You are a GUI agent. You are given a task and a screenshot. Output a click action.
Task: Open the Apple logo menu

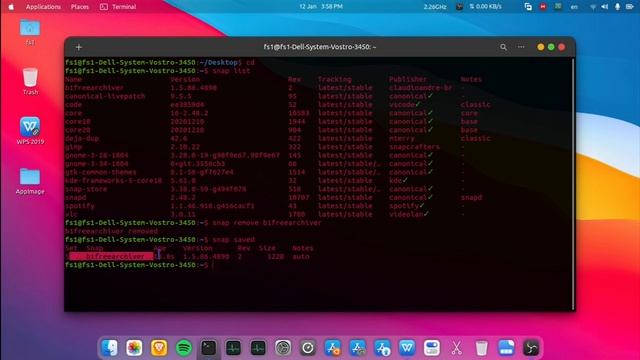click(11, 7)
